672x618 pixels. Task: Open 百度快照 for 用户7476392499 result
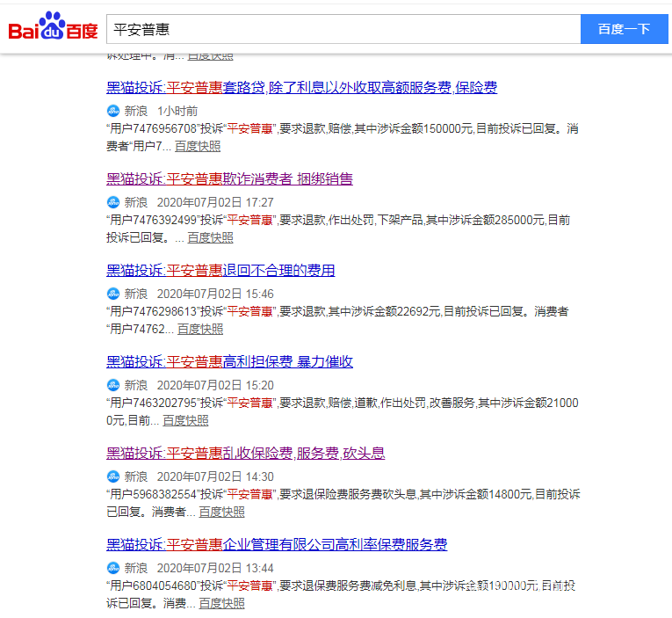click(x=210, y=237)
